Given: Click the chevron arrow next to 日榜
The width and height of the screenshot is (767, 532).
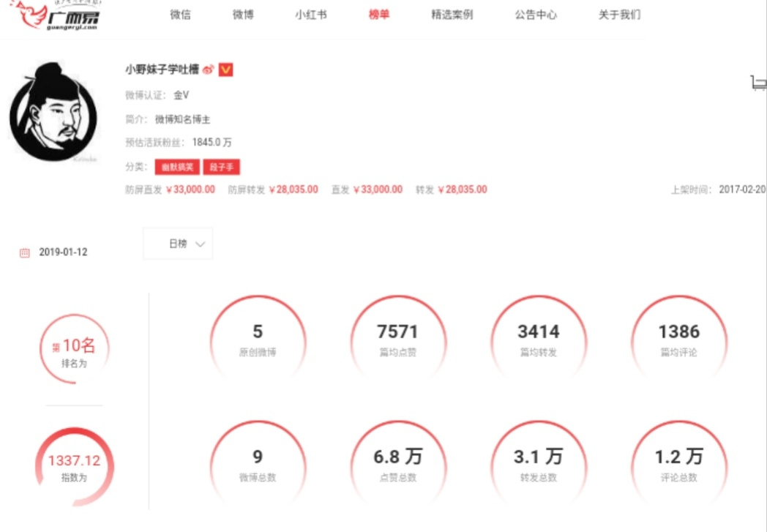Looking at the screenshot, I should click(200, 244).
